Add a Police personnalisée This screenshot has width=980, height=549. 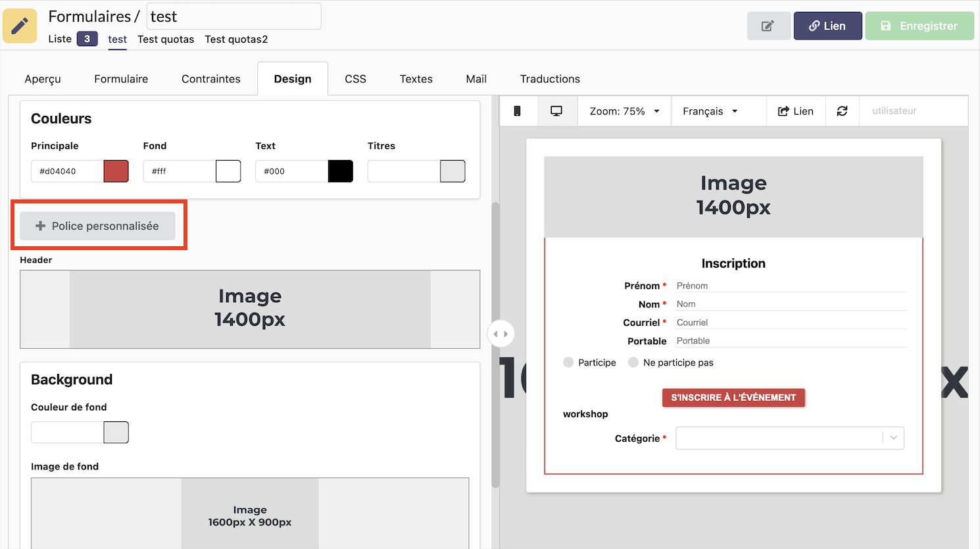pyautogui.click(x=98, y=226)
